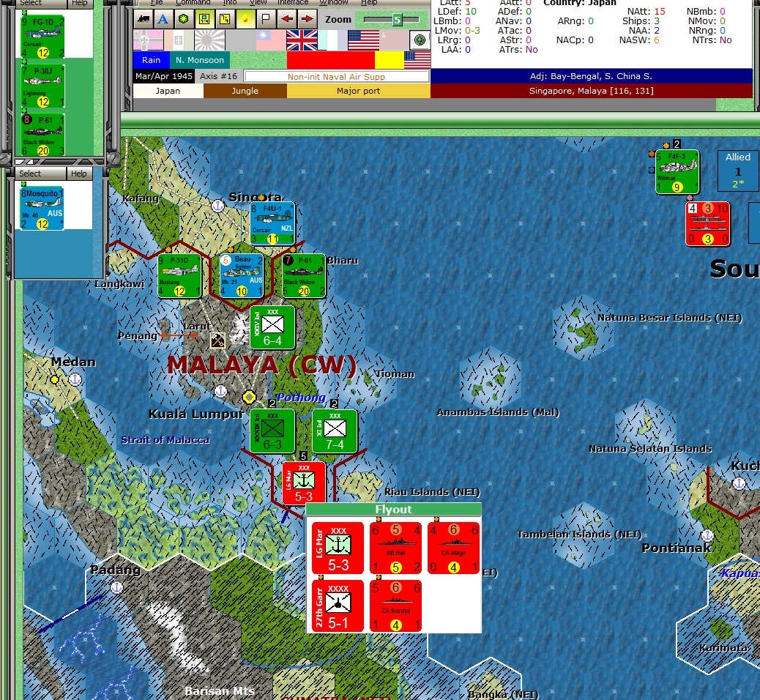Click the Medan port anchor icon
The height and width of the screenshot is (700, 760).
(75, 379)
